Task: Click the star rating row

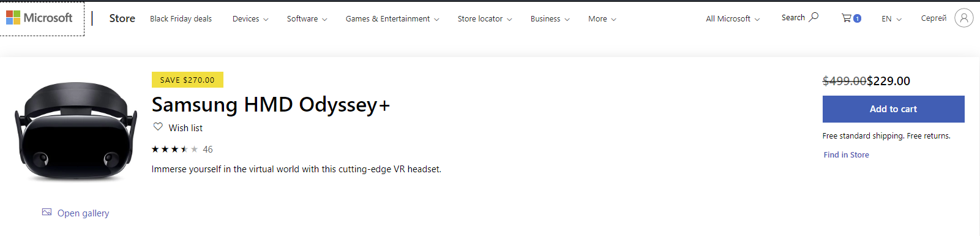Action: 182,150
